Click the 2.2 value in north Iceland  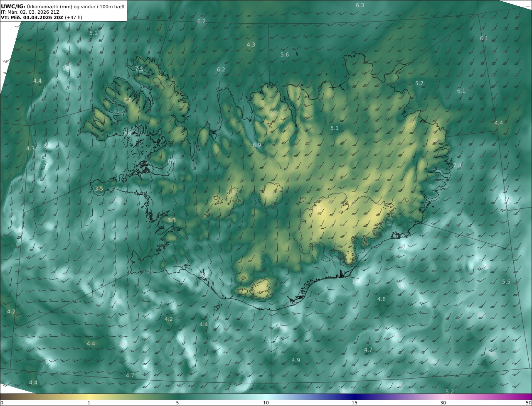point(274,113)
